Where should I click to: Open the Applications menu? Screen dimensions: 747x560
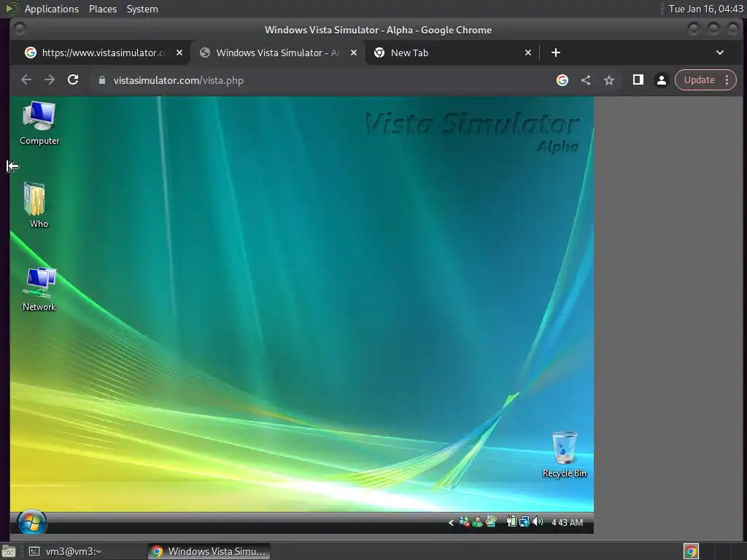click(52, 9)
